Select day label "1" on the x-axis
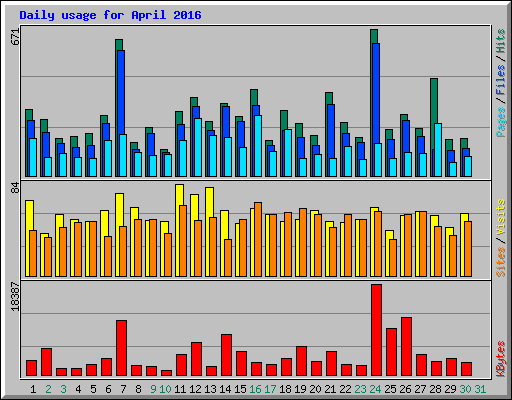This screenshot has width=512, height=400. pyautogui.click(x=33, y=389)
